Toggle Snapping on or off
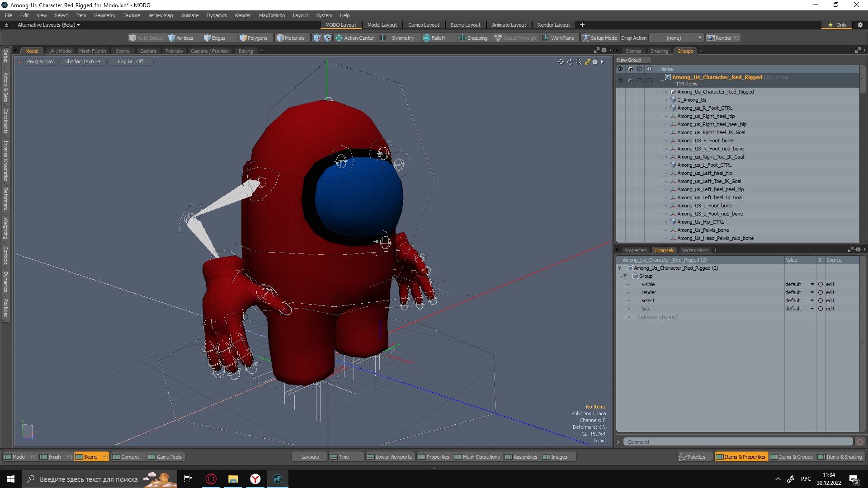868x488 pixels. [473, 38]
